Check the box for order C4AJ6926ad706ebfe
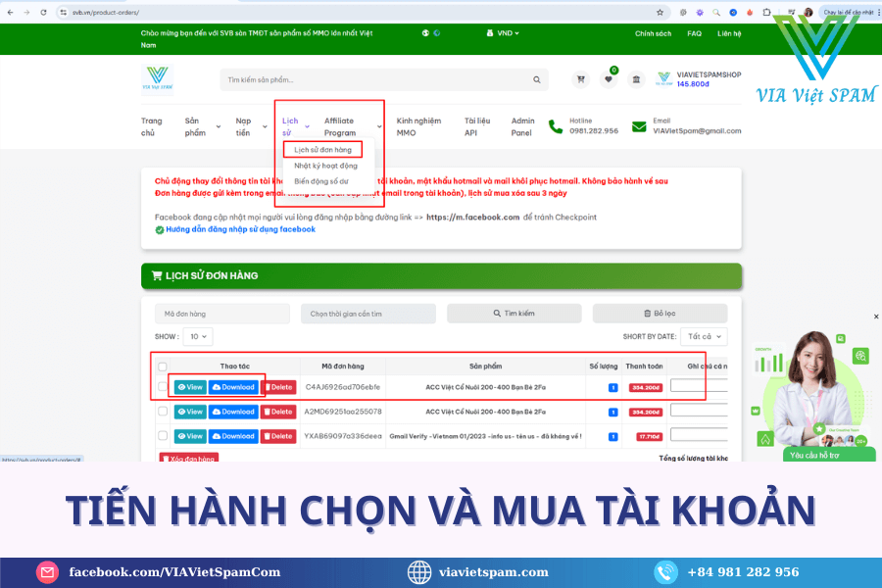882x588 pixels. (163, 386)
